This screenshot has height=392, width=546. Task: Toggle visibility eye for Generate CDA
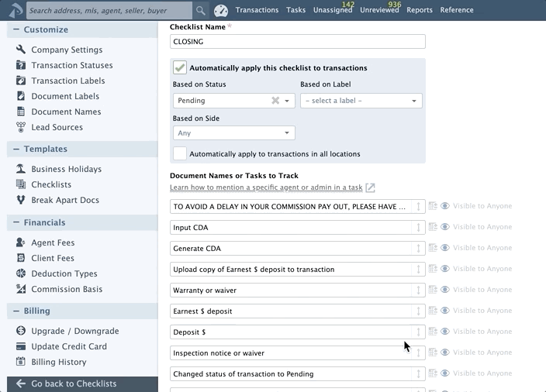[445, 248]
